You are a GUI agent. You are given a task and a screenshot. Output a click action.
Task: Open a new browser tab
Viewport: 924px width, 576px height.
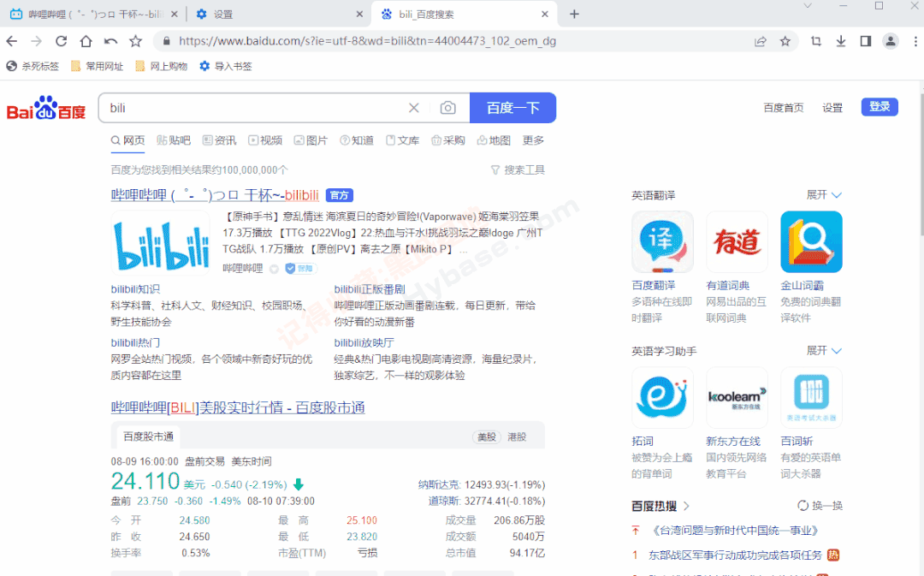[574, 15]
